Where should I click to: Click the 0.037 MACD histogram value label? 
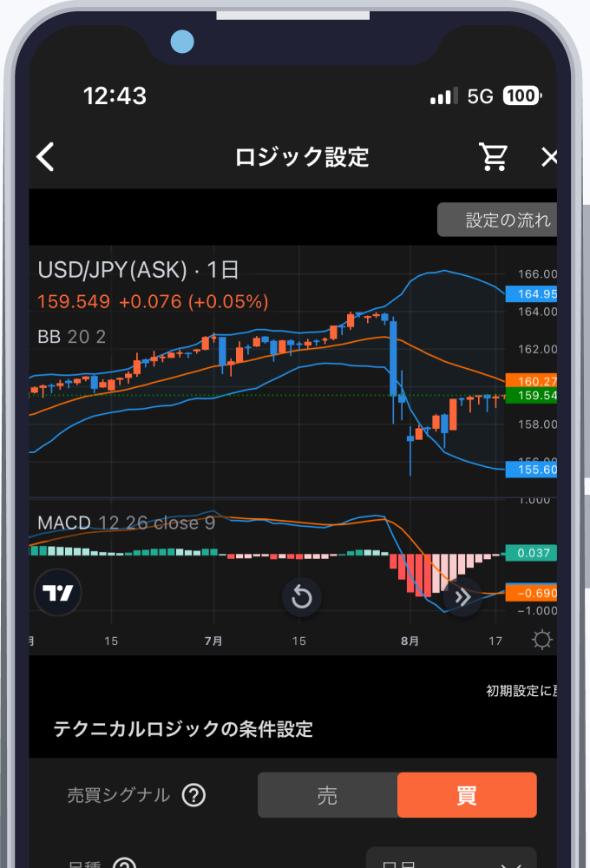pos(531,553)
